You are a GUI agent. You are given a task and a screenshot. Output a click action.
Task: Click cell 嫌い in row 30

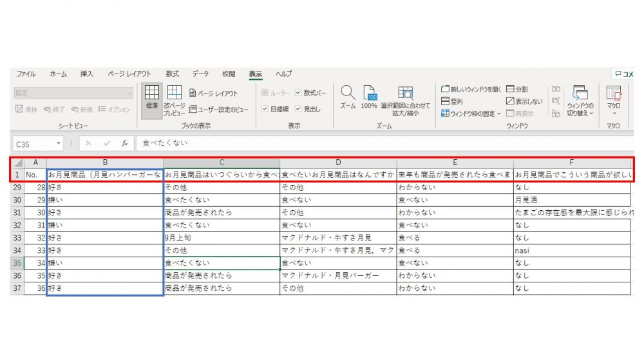[x=105, y=200]
